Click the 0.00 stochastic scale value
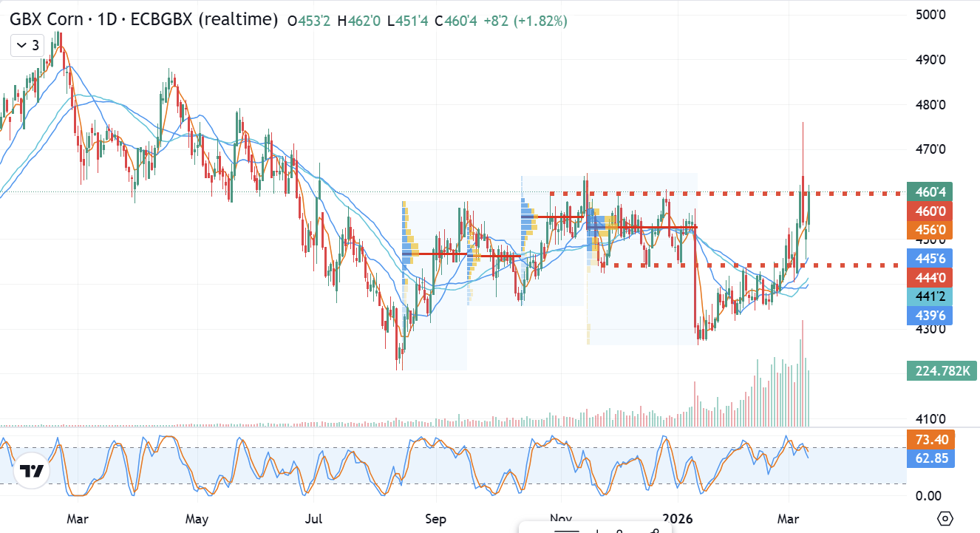Screen dimensions: 980x533 pos(928,495)
